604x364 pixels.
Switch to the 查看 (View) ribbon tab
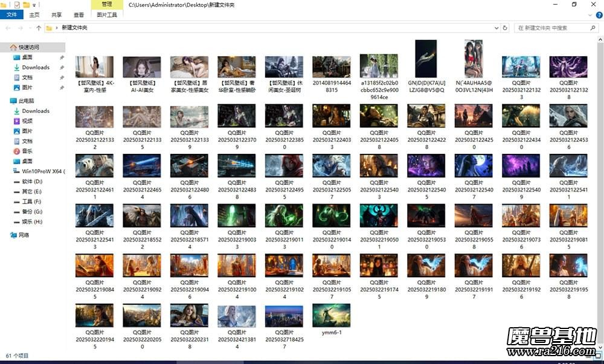tap(79, 14)
